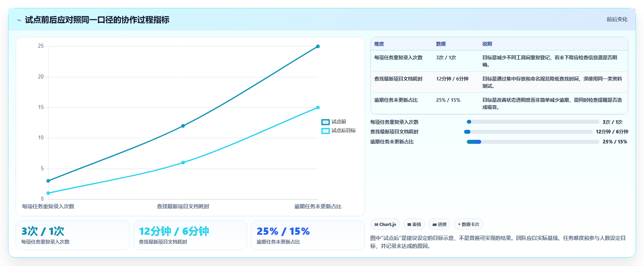This screenshot has width=644, height=266.
Task: Click the progress value label 3次 / 1次
Action: (613, 122)
